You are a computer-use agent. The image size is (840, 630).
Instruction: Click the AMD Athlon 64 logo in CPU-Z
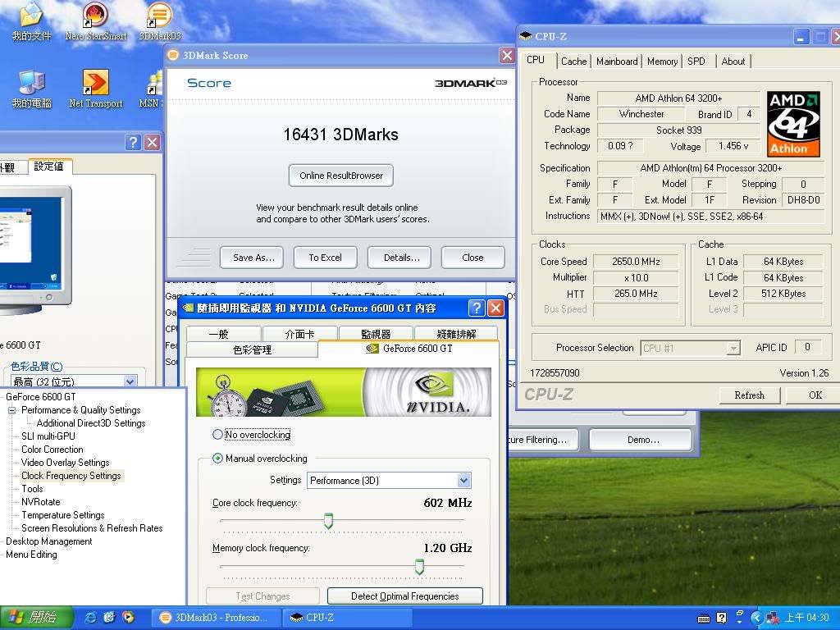tap(793, 125)
